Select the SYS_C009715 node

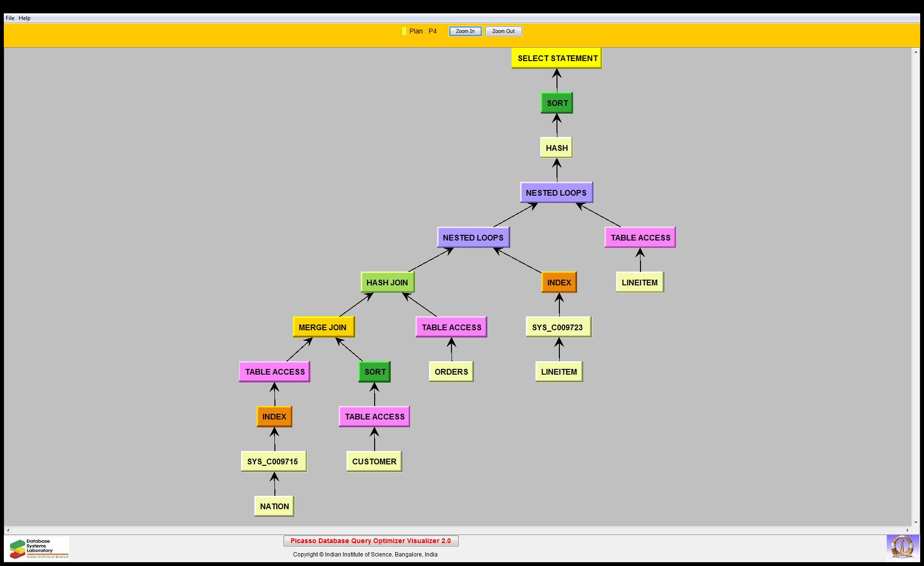[x=273, y=461]
